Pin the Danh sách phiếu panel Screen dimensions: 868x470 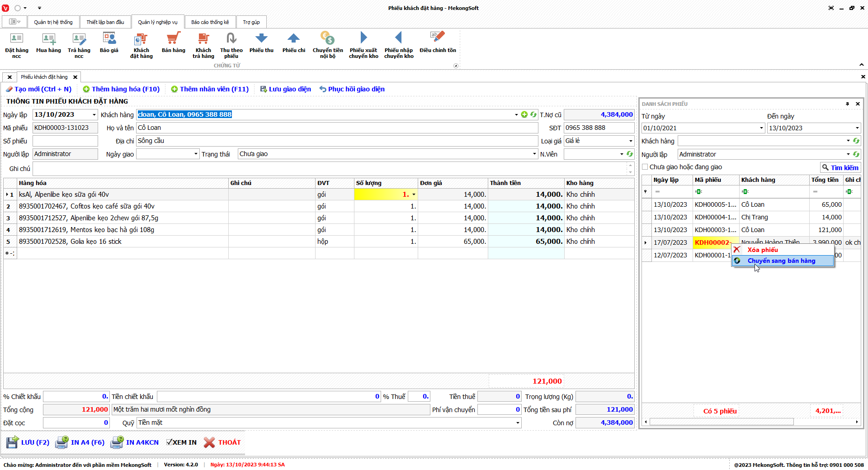847,104
